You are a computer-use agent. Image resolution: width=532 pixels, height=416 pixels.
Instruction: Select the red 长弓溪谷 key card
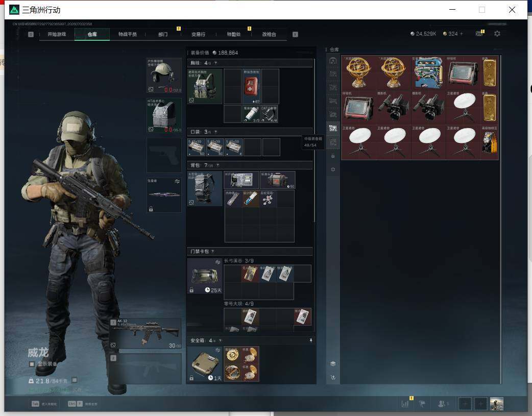[x=250, y=274]
